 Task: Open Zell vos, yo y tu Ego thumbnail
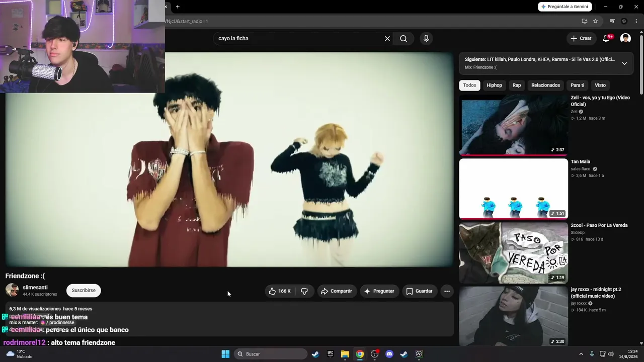pyautogui.click(x=514, y=125)
